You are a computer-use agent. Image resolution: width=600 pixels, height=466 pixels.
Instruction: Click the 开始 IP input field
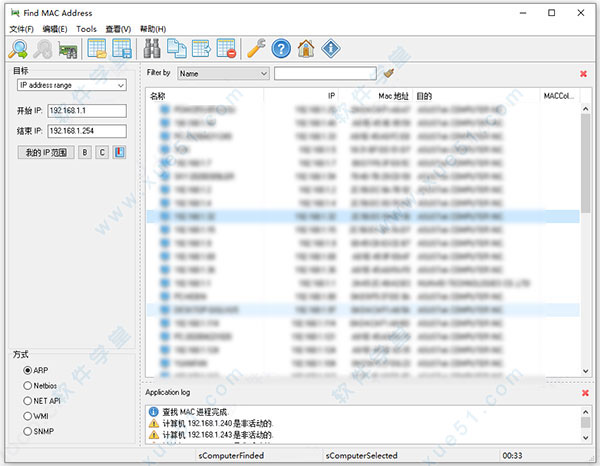[87, 111]
